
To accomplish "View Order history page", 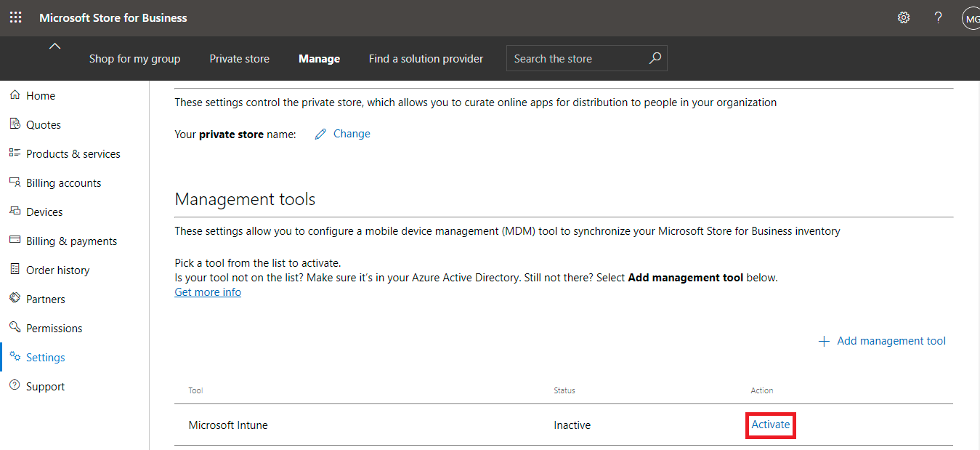I will click(58, 270).
